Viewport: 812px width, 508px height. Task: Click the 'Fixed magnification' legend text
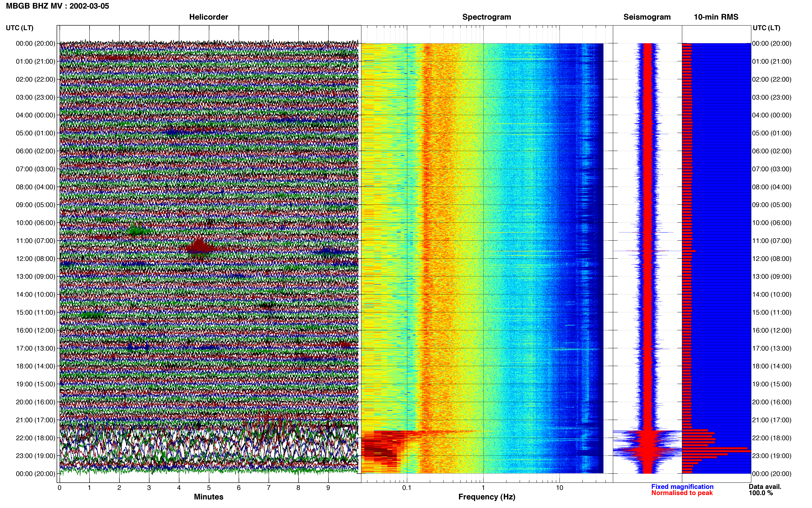(x=682, y=487)
